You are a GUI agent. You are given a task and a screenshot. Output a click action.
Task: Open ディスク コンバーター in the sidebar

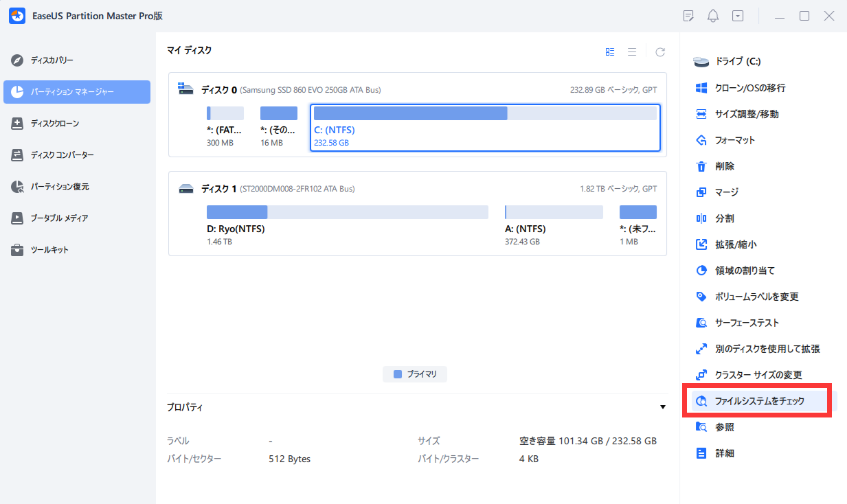click(x=62, y=155)
